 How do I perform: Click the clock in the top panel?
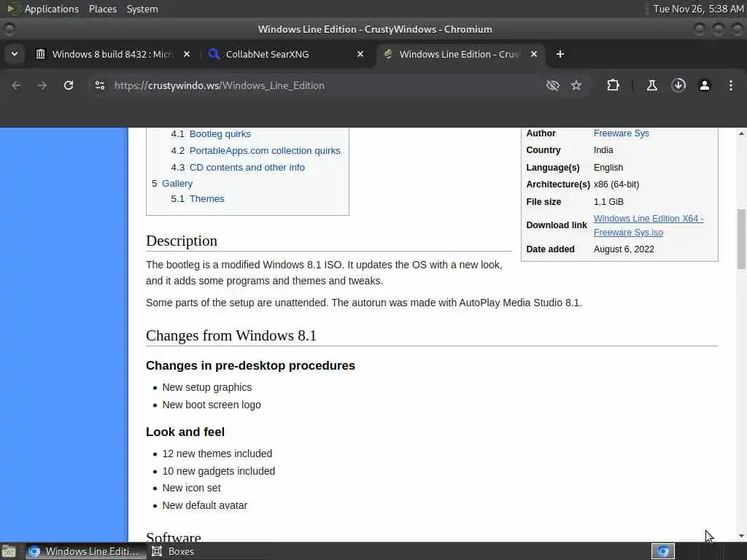click(698, 9)
